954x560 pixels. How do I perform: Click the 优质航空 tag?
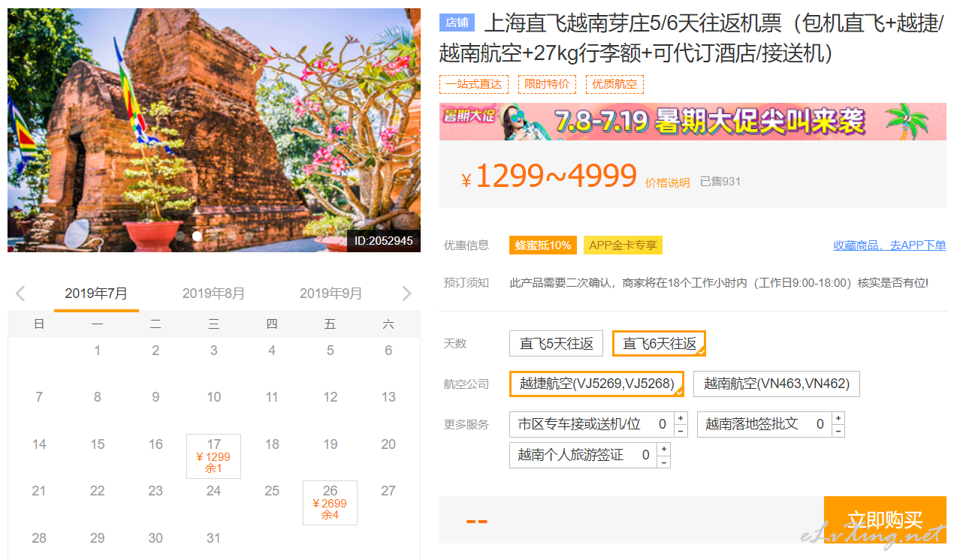(614, 84)
